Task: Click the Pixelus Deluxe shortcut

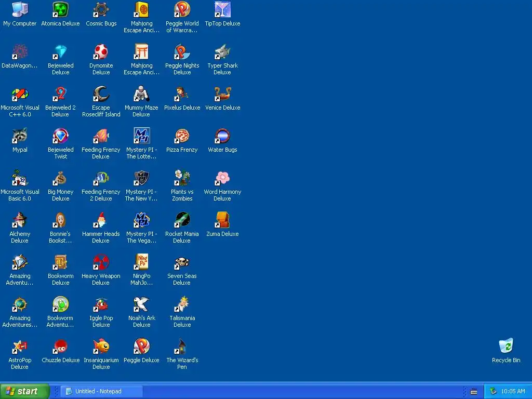Action: 182,94
